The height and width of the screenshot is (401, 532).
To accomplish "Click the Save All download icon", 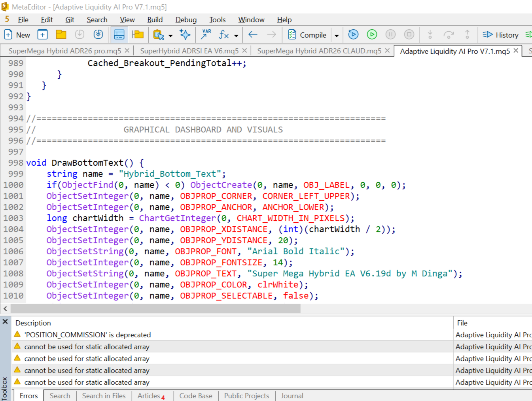I will coord(98,35).
